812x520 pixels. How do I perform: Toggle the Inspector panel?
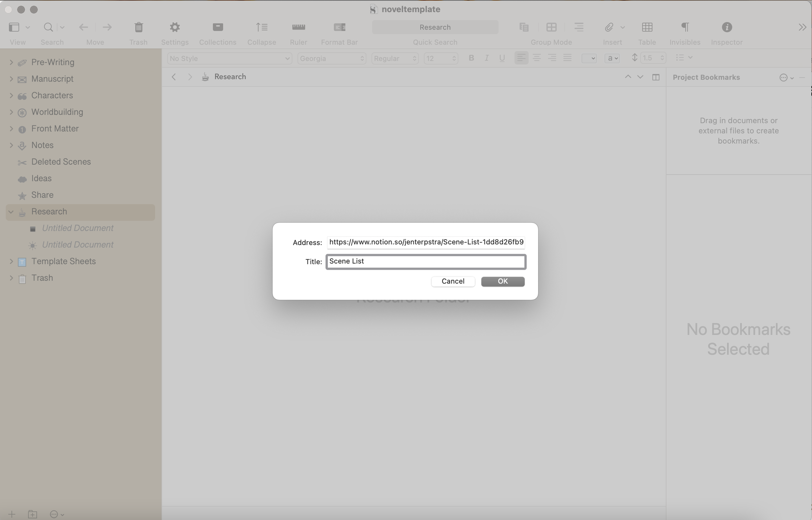coord(727,27)
